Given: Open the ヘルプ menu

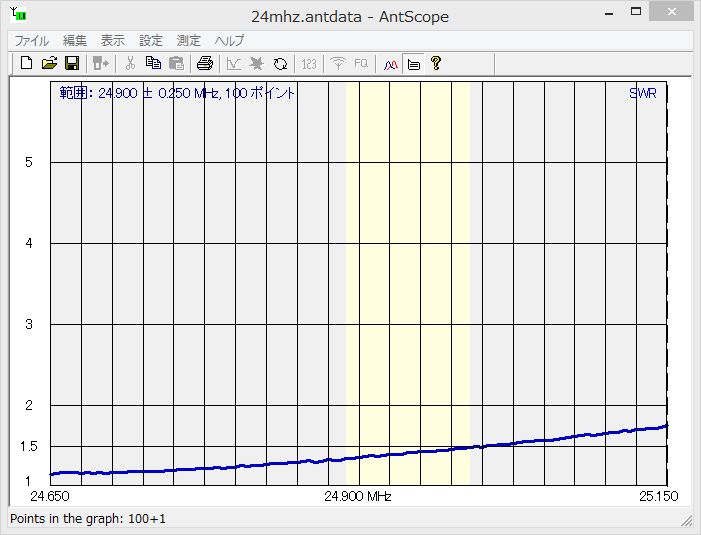Looking at the screenshot, I should point(229,41).
